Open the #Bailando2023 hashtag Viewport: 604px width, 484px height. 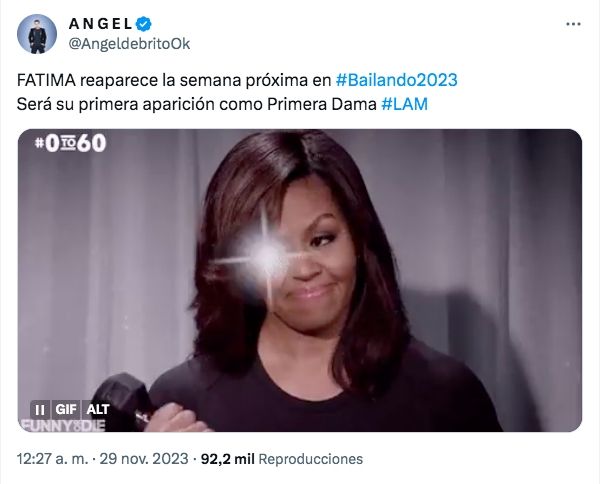coord(396,80)
